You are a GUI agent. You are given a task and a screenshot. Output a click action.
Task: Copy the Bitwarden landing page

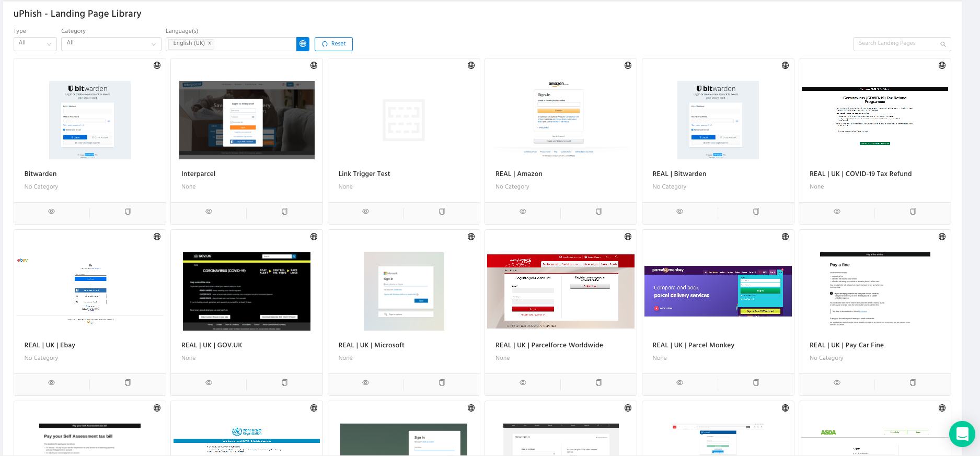tap(128, 212)
